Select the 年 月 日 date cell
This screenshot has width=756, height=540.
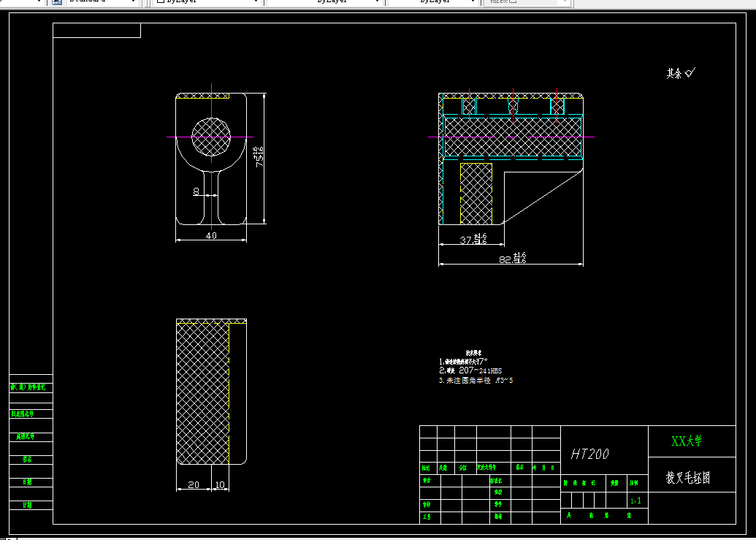click(546, 468)
